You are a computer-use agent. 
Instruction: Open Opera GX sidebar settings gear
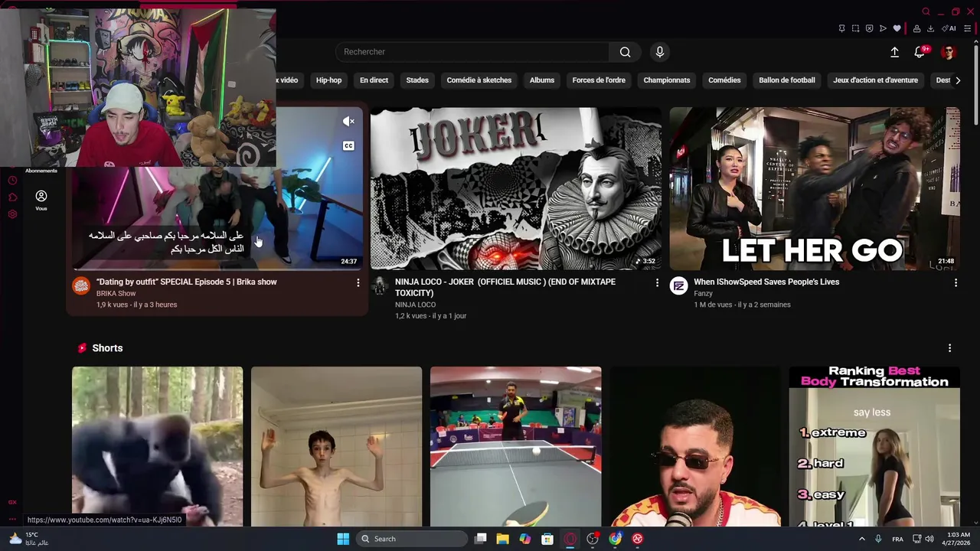pos(12,214)
